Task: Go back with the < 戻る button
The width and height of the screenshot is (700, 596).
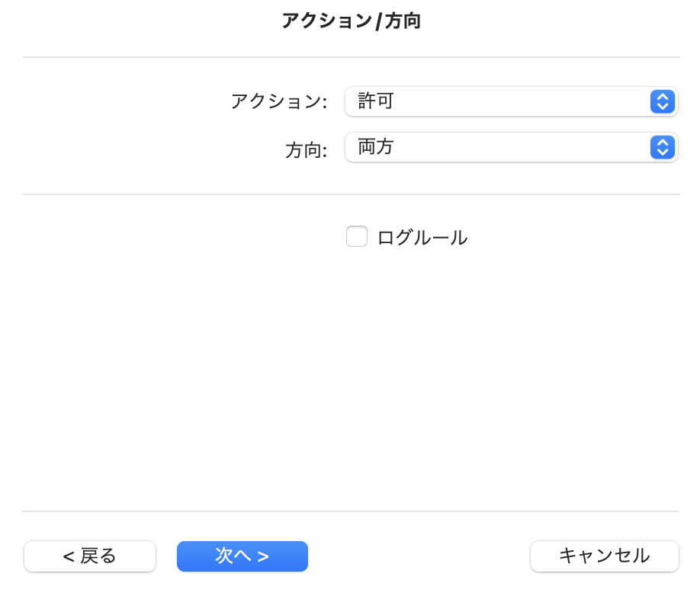Action: coord(90,556)
